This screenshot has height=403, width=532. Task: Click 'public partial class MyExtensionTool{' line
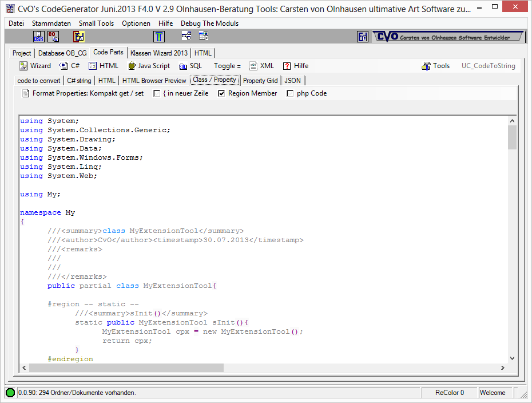[132, 286]
